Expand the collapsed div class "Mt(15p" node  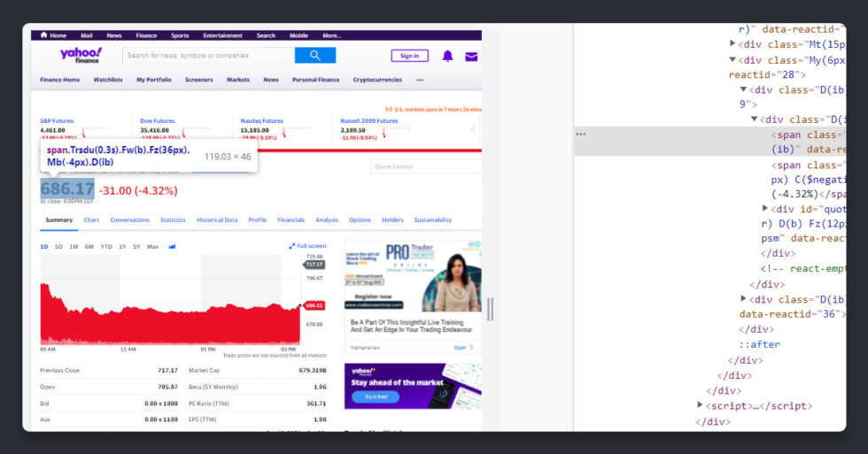(732, 43)
